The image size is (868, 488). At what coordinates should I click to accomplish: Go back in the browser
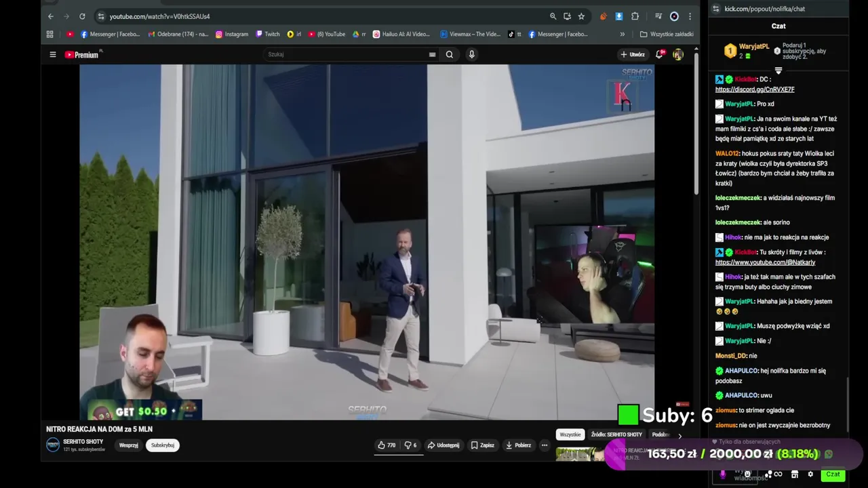click(x=50, y=16)
